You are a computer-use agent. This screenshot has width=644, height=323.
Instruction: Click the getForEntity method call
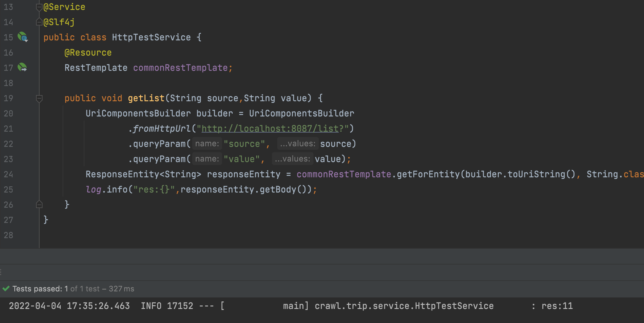[428, 174]
